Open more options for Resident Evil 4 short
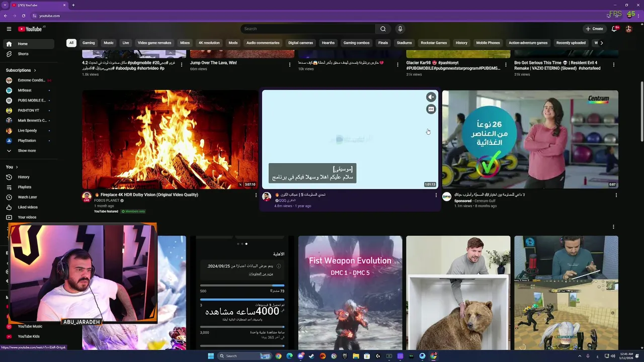The image size is (644, 362). [614, 64]
